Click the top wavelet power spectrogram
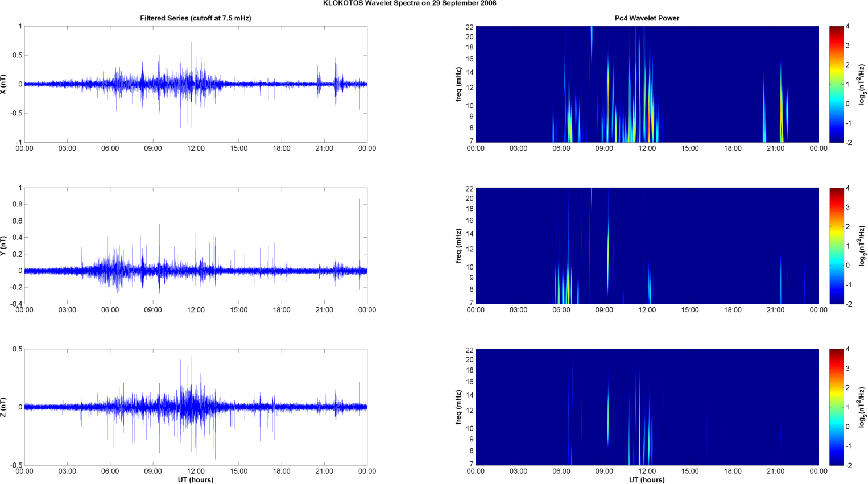This screenshot has height=484, width=868. tap(647, 84)
